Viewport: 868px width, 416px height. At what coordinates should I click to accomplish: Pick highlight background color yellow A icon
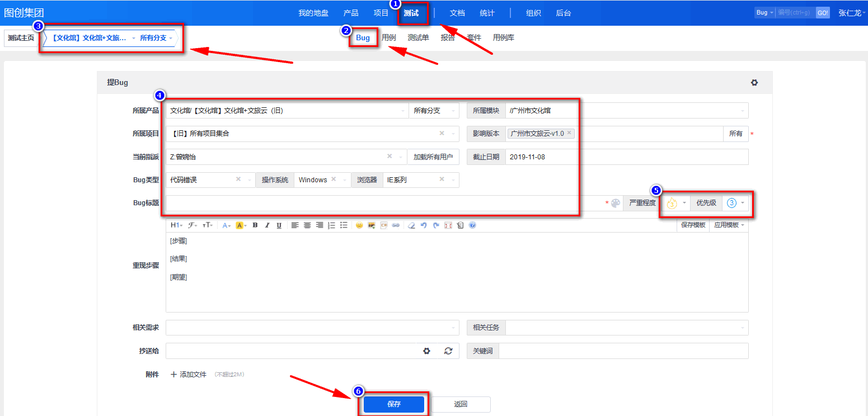241,225
